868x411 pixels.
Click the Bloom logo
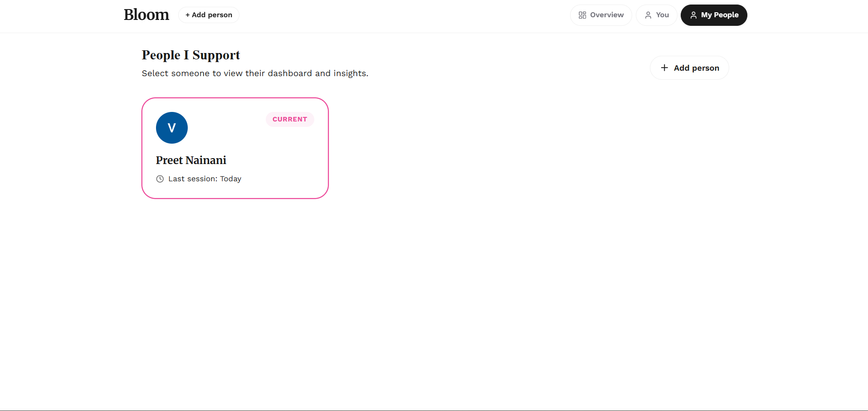(x=146, y=15)
